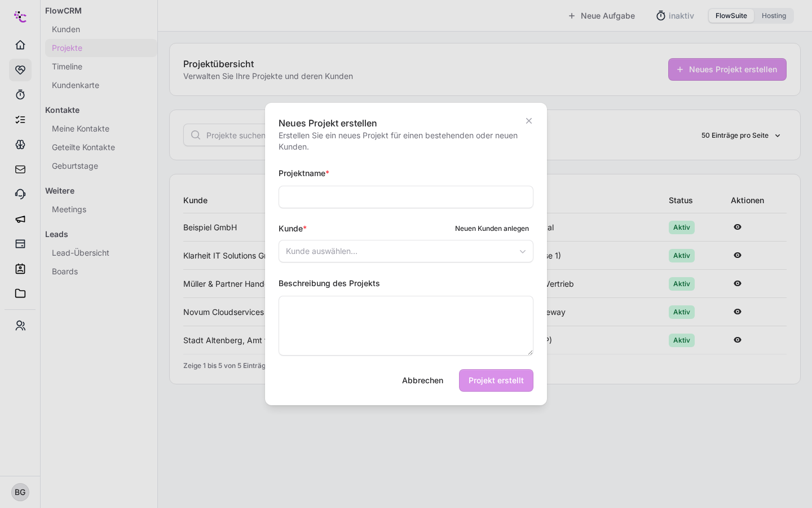This screenshot has height=508, width=812.
Task: Open Lead-Übersicht in the sidebar
Action: (x=81, y=253)
